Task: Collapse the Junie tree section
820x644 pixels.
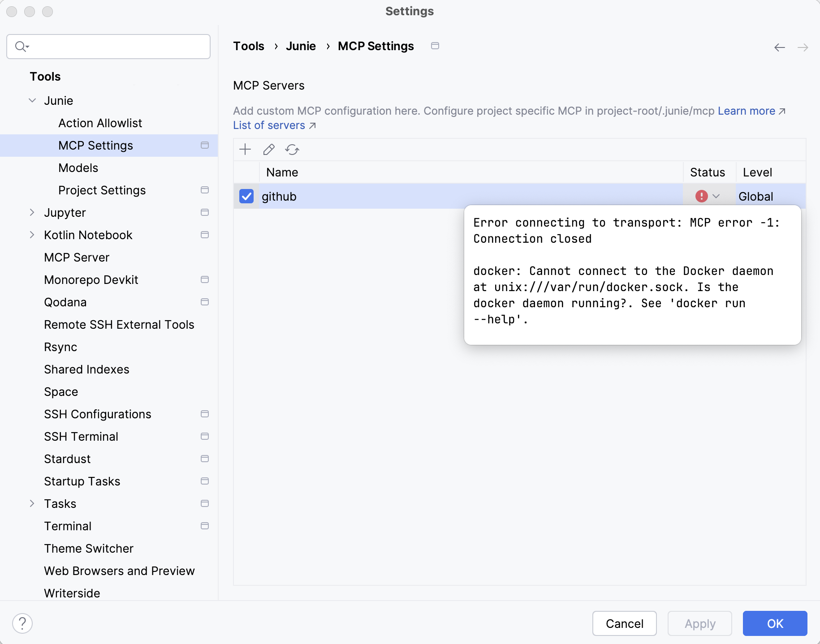Action: [32, 100]
